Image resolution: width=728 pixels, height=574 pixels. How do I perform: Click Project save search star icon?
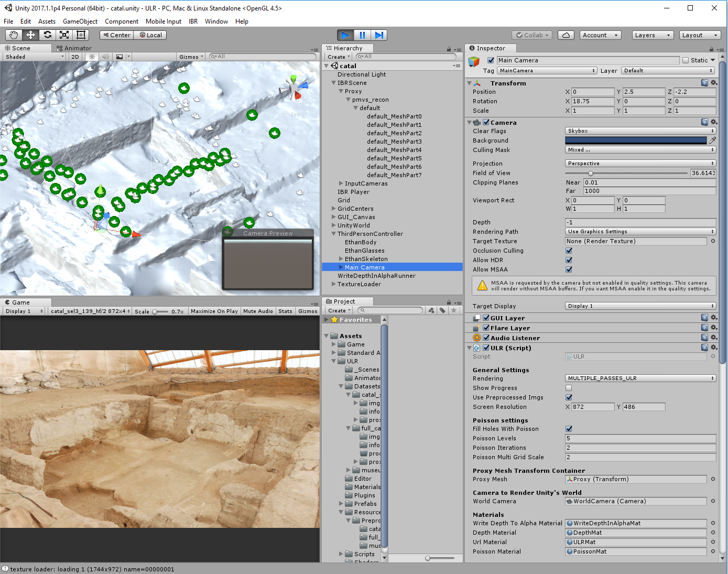click(454, 310)
